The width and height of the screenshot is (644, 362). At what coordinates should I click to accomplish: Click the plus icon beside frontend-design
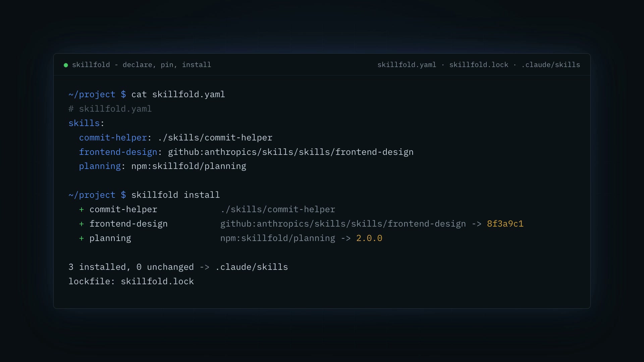[x=82, y=224]
